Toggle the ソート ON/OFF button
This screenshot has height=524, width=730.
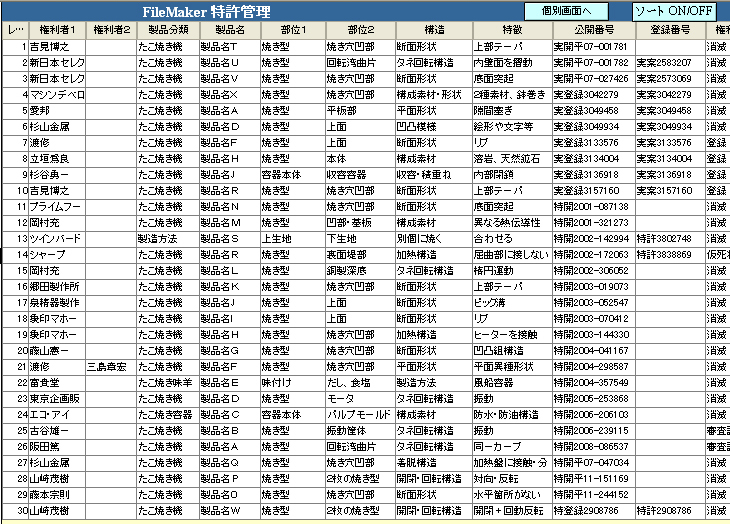click(x=674, y=11)
